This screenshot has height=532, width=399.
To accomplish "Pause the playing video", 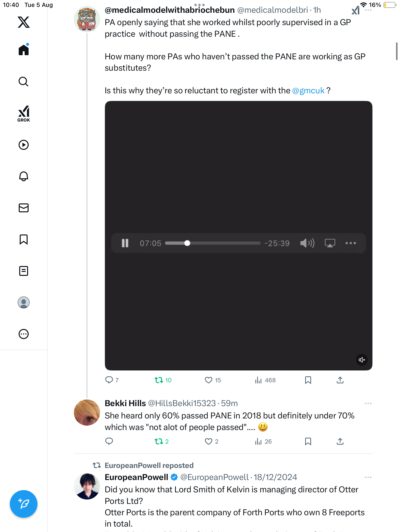I will (125, 243).
